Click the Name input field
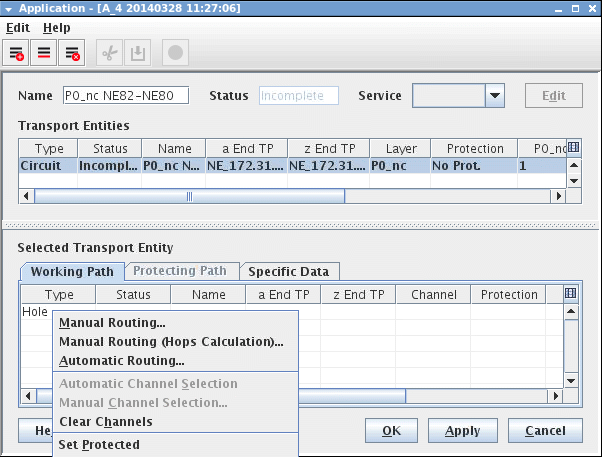Screen dimensions: 602x457 coord(131,96)
